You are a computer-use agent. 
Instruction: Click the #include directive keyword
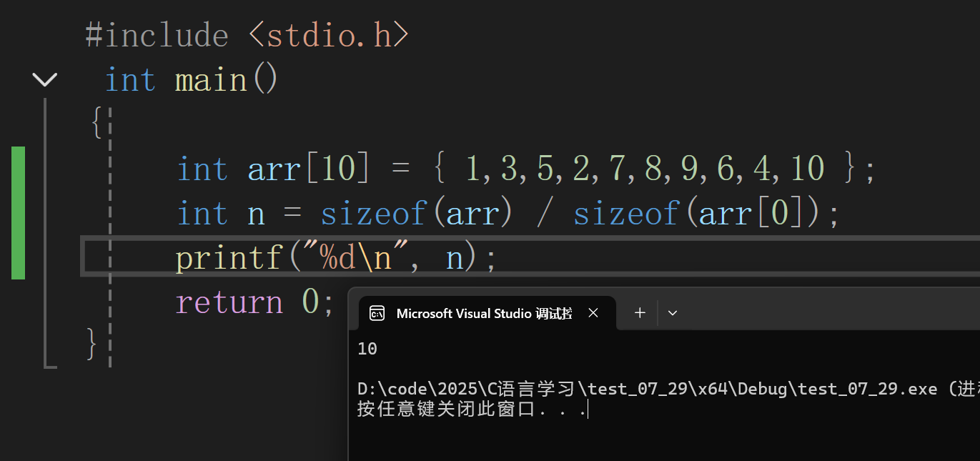tap(157, 35)
